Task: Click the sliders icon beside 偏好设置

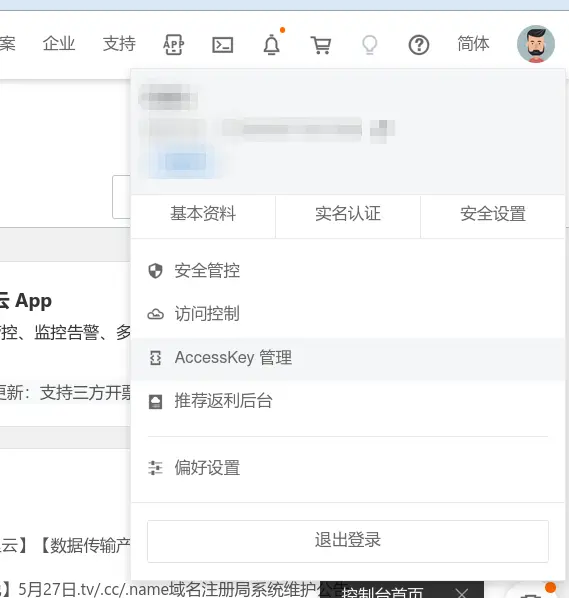Action: click(x=155, y=468)
